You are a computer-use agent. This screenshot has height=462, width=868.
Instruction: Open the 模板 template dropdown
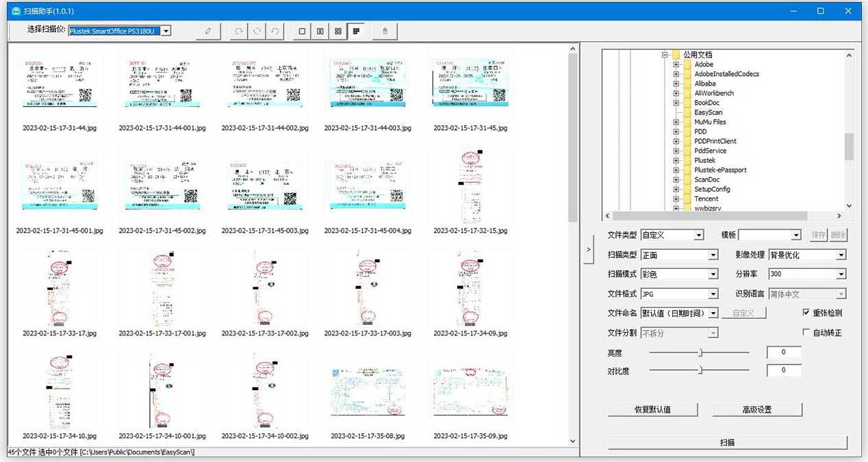[x=769, y=235]
